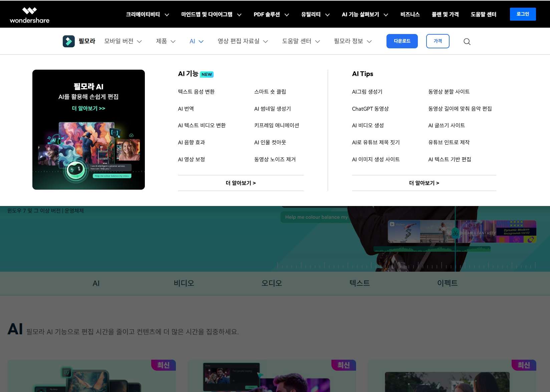Screen dimensions: 550x392
Task: Open the 플랜 및 가격 menu item
Action: 445,14
